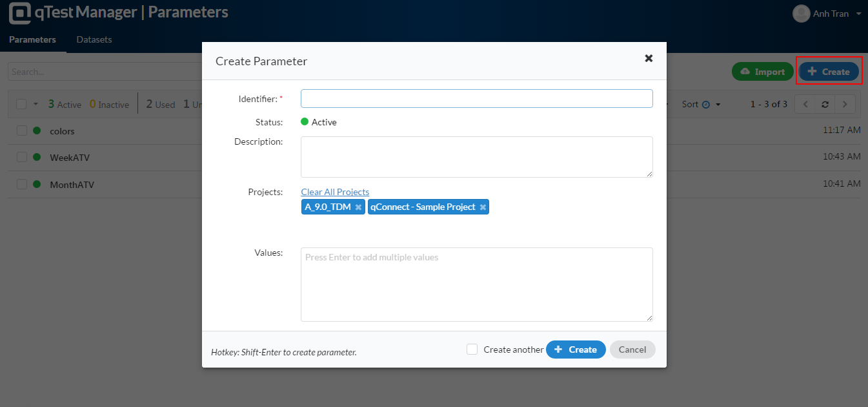This screenshot has width=868, height=407.
Task: Click the 10:43 AM timestamp
Action: (x=842, y=156)
